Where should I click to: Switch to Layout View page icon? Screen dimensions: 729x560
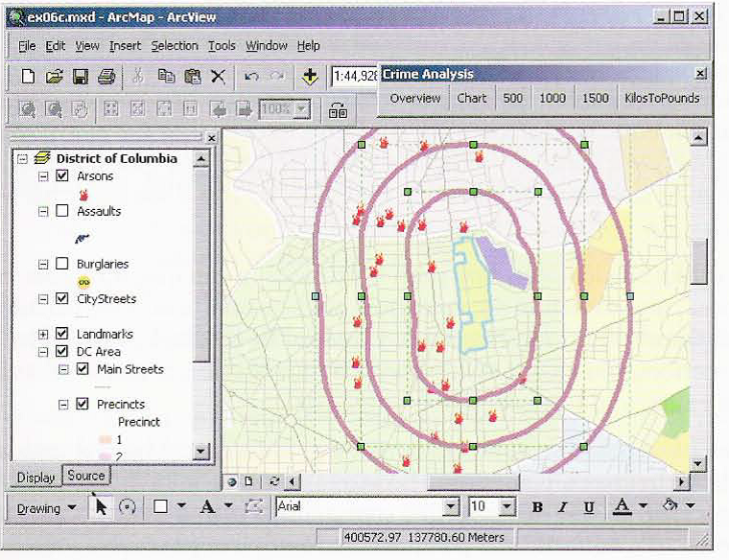(x=248, y=481)
